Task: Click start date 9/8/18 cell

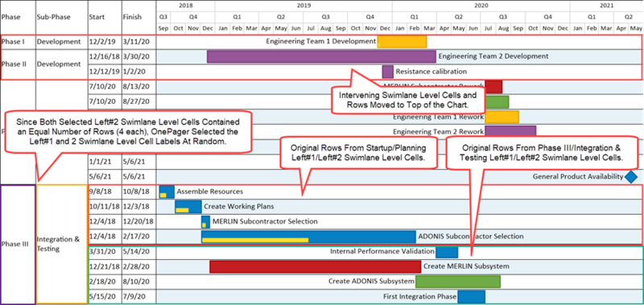Action: click(105, 192)
